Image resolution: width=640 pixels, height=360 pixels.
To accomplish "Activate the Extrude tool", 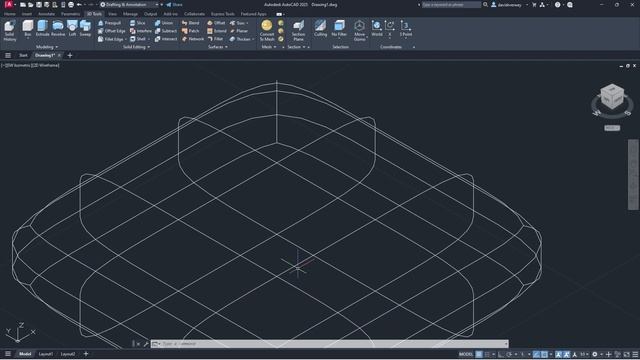I will tap(42, 29).
